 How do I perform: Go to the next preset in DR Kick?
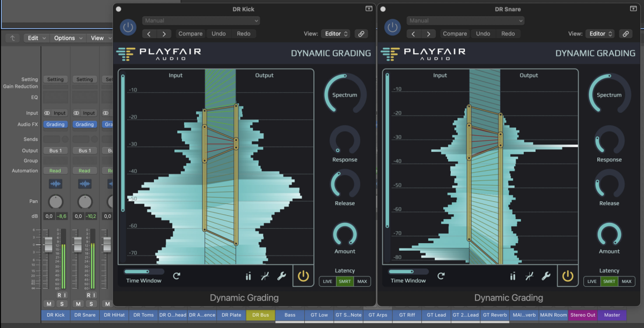tap(164, 34)
